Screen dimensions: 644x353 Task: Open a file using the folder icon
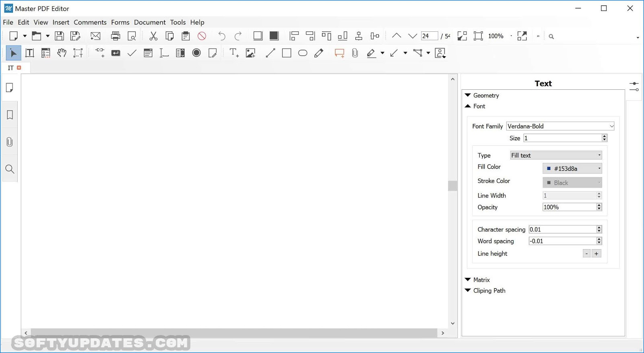click(x=37, y=36)
